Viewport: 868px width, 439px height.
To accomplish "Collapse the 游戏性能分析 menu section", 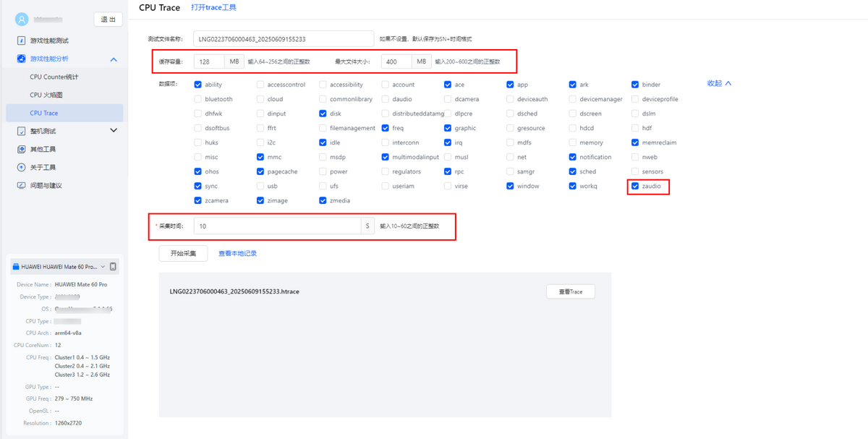I will point(114,59).
